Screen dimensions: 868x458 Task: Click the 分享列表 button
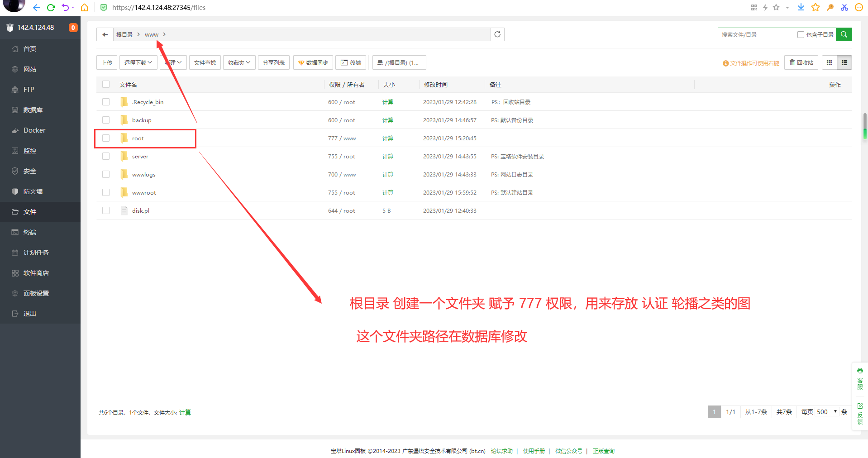point(274,62)
